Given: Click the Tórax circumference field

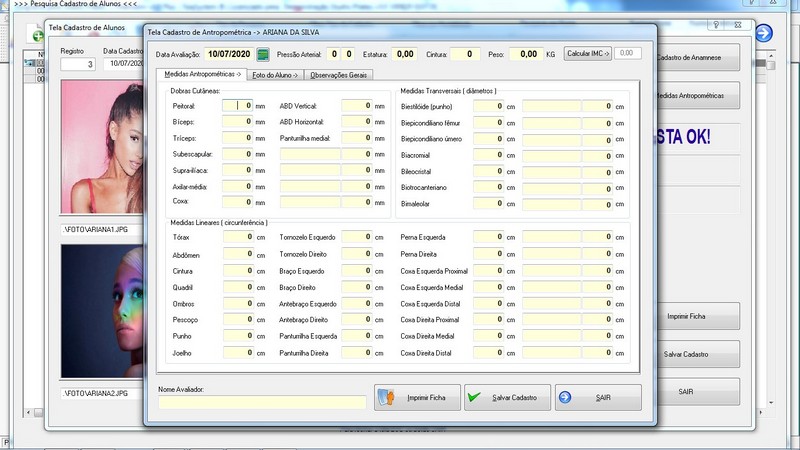Looking at the screenshot, I should click(x=238, y=238).
